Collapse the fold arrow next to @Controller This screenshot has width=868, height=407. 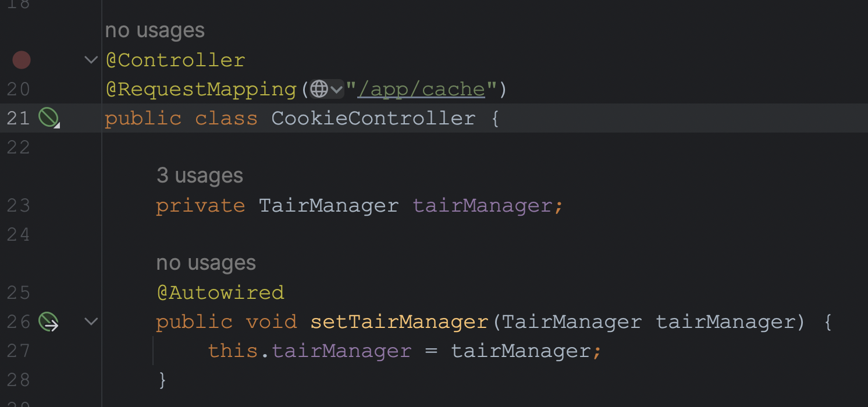point(91,59)
